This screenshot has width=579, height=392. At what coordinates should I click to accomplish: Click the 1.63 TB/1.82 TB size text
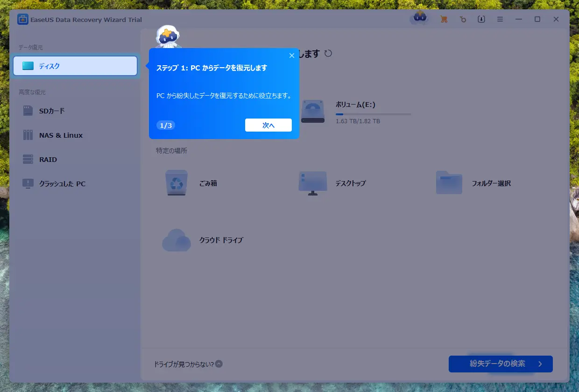click(358, 121)
